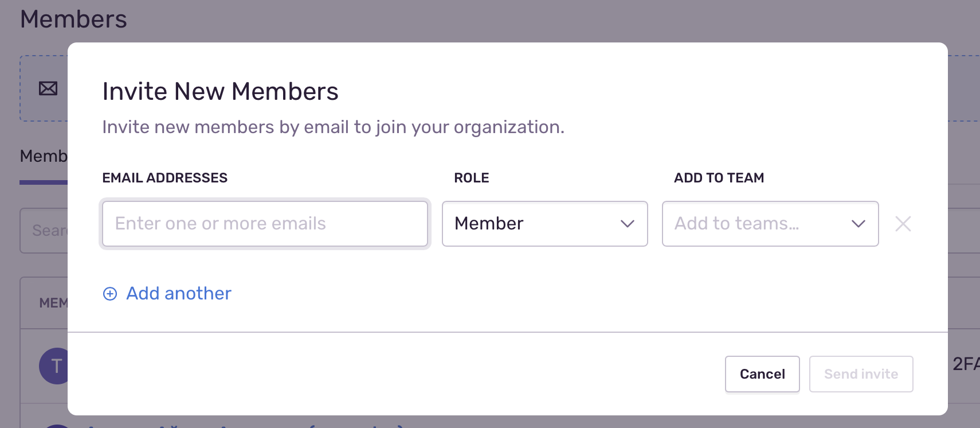Screen dimensions: 980x428
Task: Expand the role selector to change Member
Action: (544, 224)
